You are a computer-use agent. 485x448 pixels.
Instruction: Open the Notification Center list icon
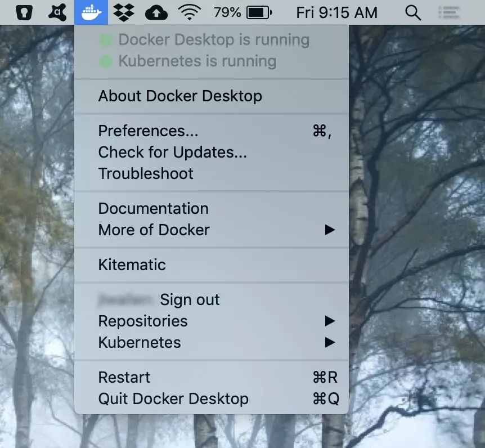click(x=449, y=13)
